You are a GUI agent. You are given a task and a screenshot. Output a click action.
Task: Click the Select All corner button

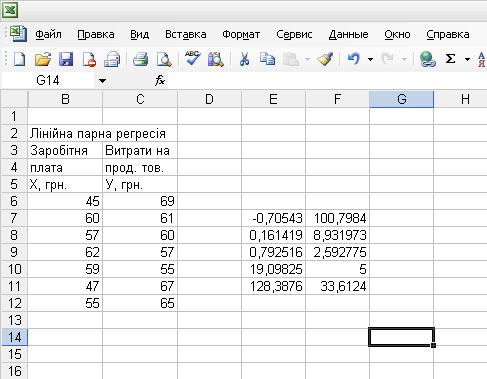pyautogui.click(x=14, y=99)
